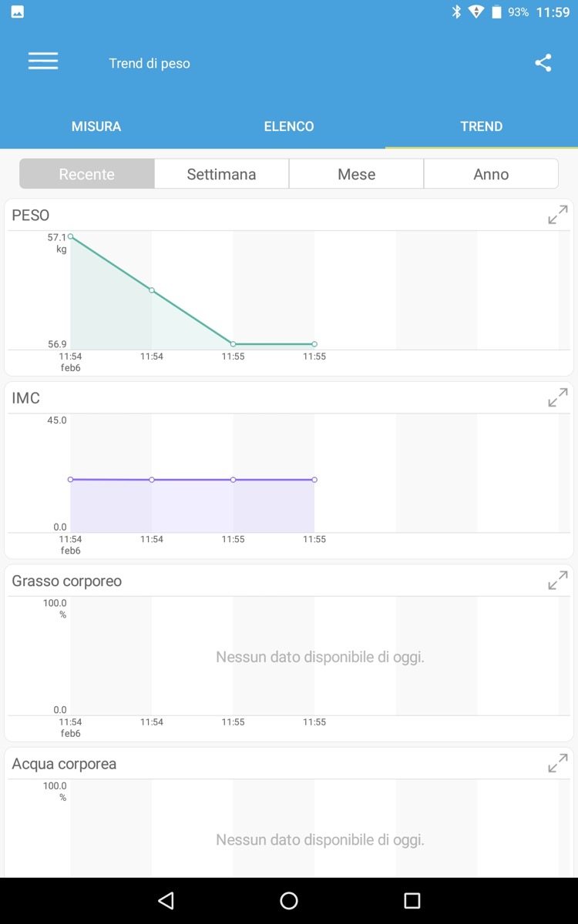
Task: Switch to the ELENCO tab
Action: 289,126
